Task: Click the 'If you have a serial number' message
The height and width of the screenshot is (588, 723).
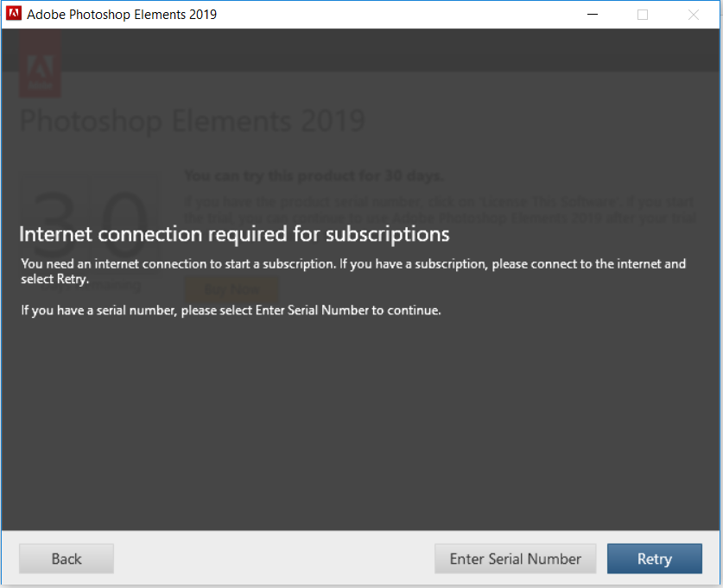Action: pyautogui.click(x=231, y=310)
